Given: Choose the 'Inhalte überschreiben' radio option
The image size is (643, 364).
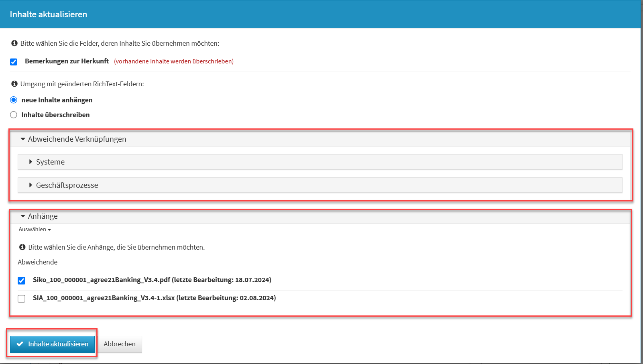Looking at the screenshot, I should (x=14, y=115).
